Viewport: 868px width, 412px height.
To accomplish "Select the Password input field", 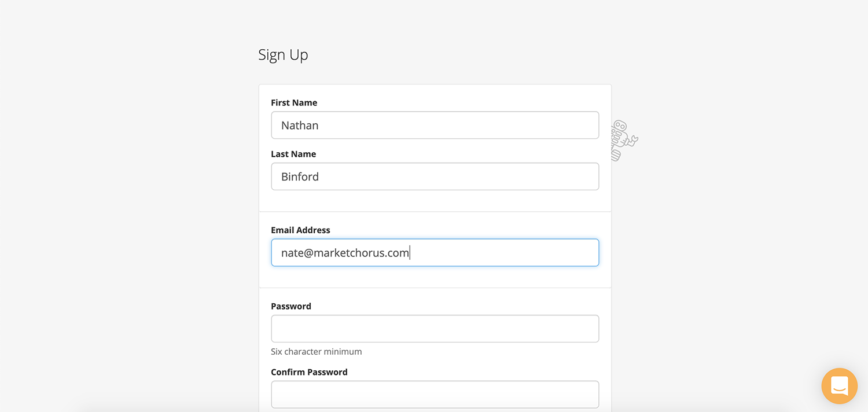I will click(x=435, y=329).
